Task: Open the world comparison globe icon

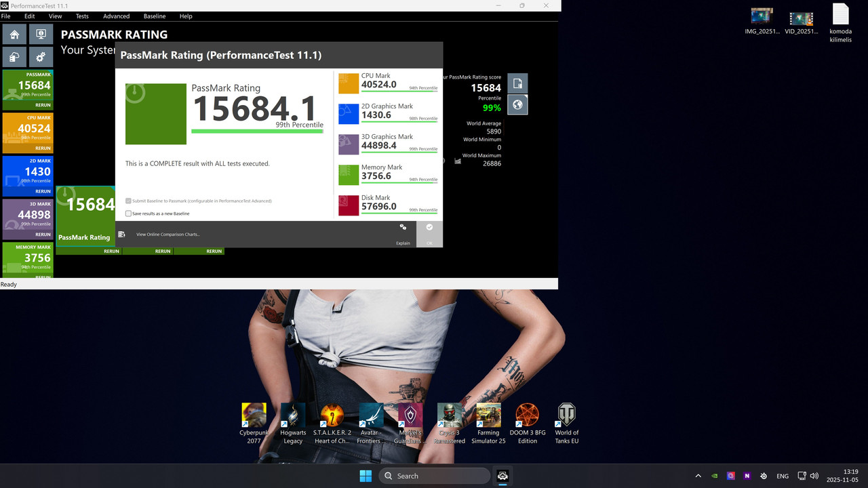Action: 517,104
